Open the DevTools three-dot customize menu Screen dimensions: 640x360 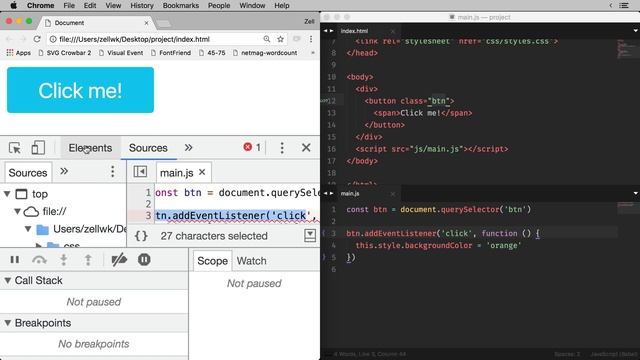tap(282, 148)
